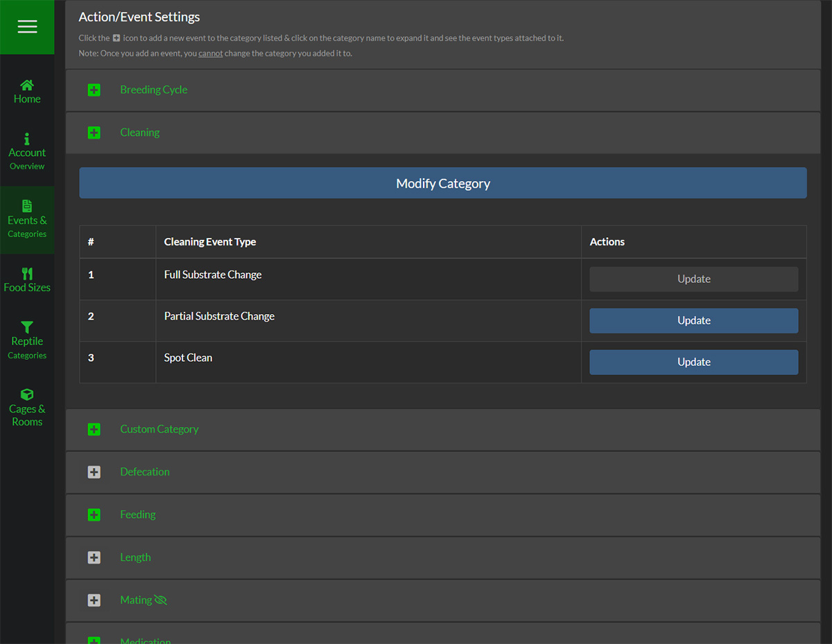Expand the Mating category

(x=136, y=600)
